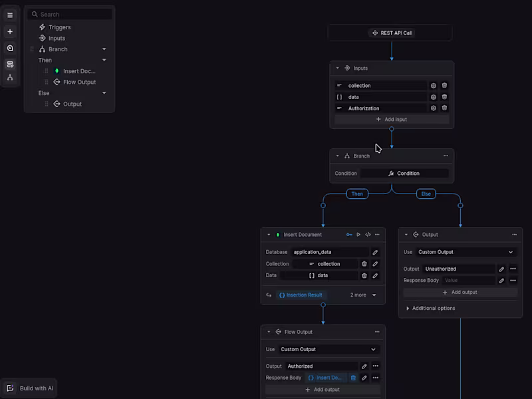Click the Search field in the sidebar
Viewport: 532px width, 399px height.
coord(69,14)
